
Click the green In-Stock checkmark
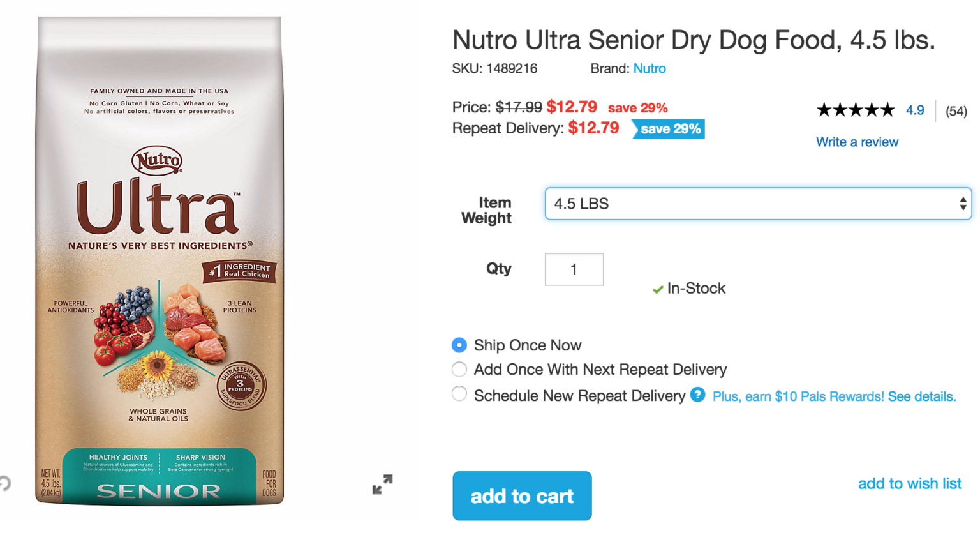coord(658,289)
